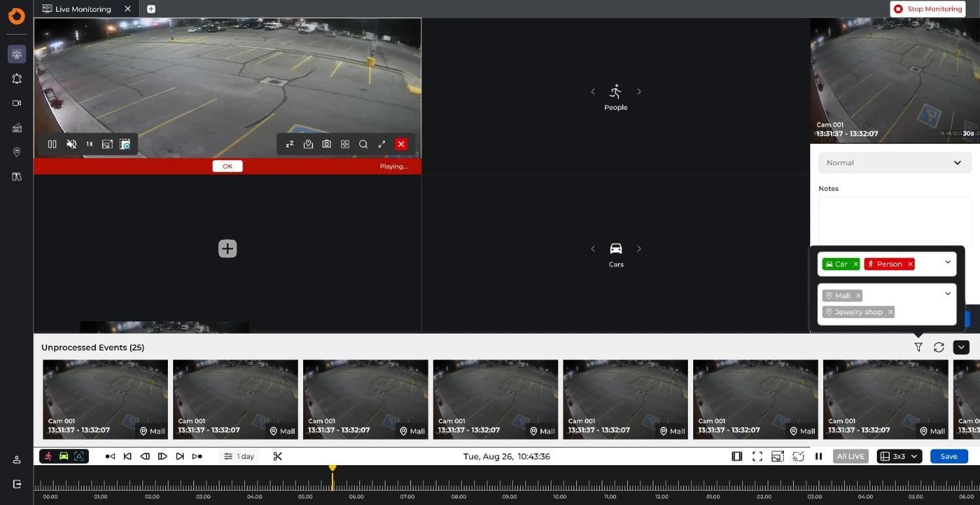Toggle the person detection filter in timeline bar

tap(48, 457)
